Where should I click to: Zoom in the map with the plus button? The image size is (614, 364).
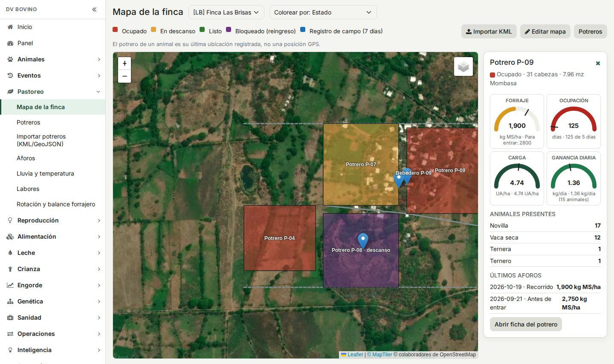pos(125,64)
